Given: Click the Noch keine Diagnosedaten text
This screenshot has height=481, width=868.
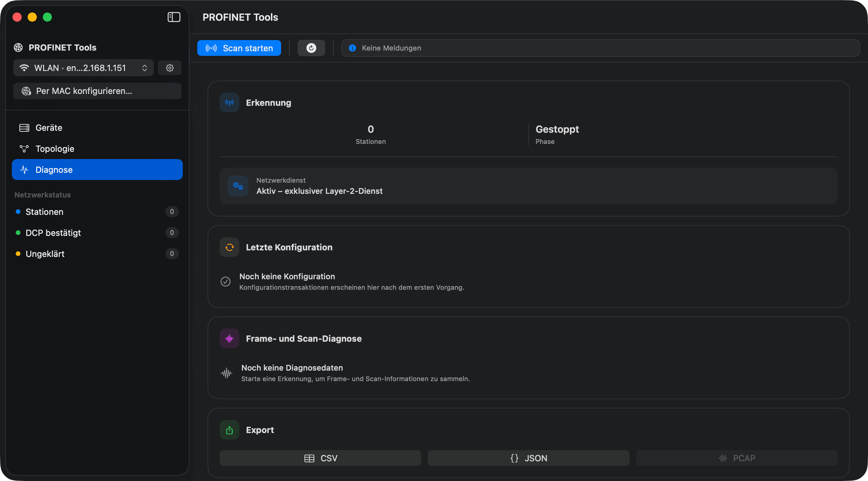Looking at the screenshot, I should pos(292,368).
